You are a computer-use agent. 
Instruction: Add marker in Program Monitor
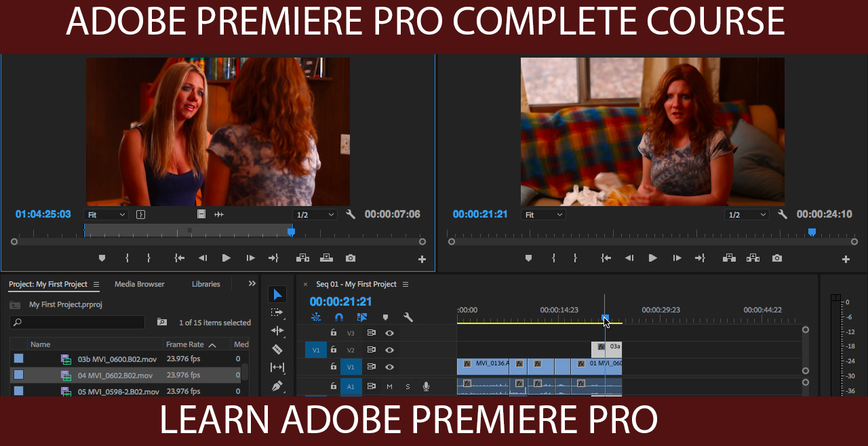coord(528,258)
